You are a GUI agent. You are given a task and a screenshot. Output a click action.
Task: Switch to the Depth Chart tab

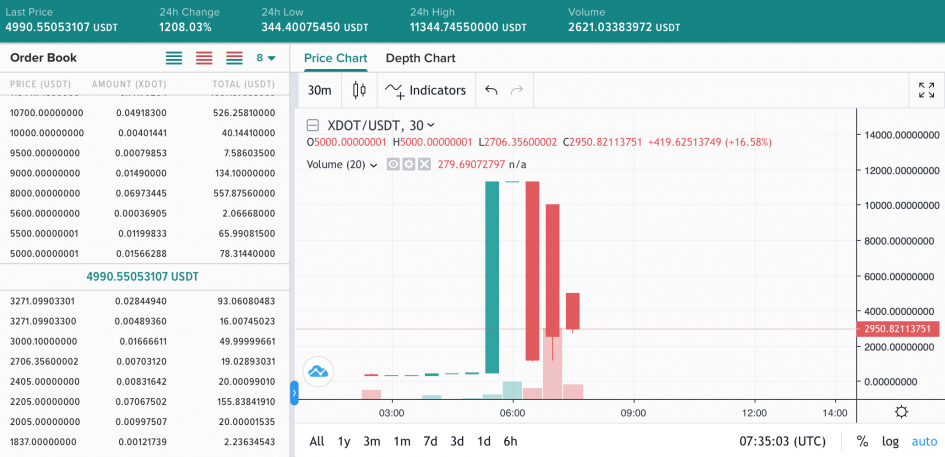pyautogui.click(x=421, y=58)
